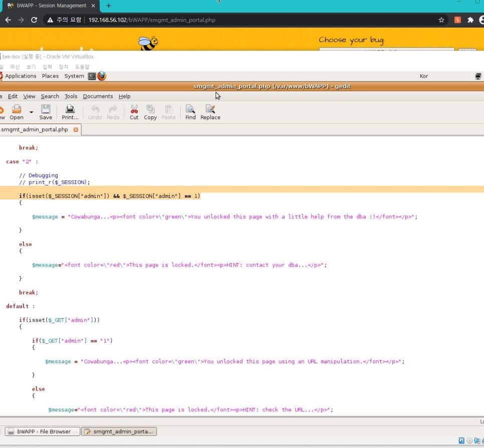Click the browser forward arrow
The image size is (484, 448).
click(21, 20)
